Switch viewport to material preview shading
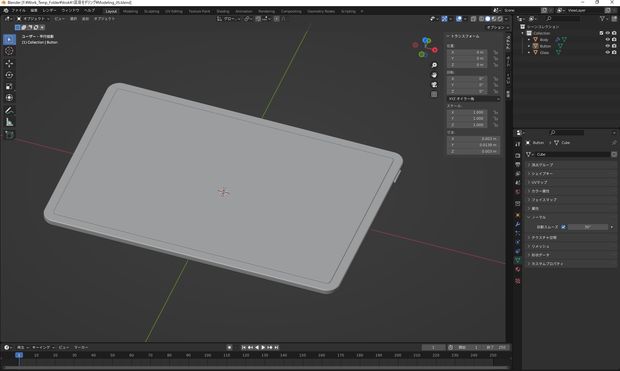 [x=494, y=19]
